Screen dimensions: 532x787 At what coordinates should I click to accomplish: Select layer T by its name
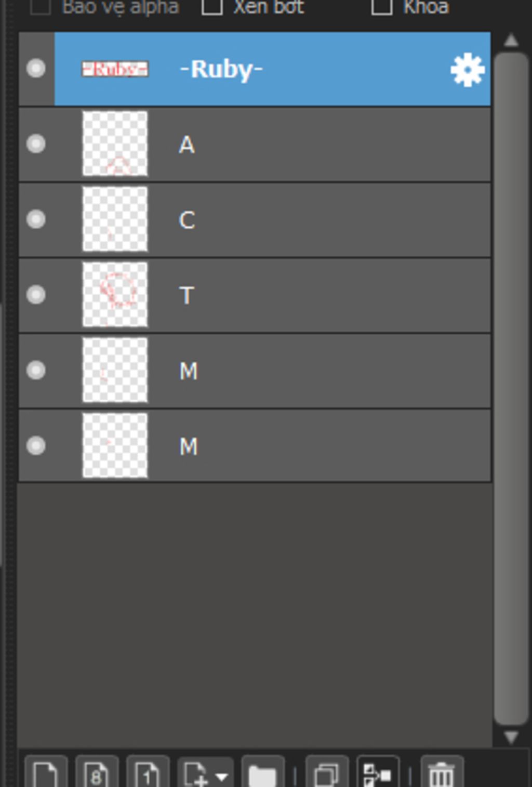pyautogui.click(x=187, y=295)
